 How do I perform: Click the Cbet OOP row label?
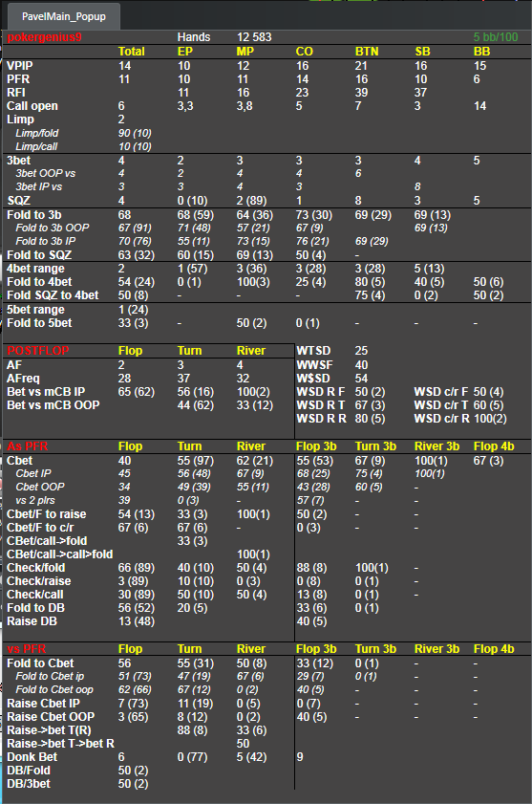coord(40,487)
